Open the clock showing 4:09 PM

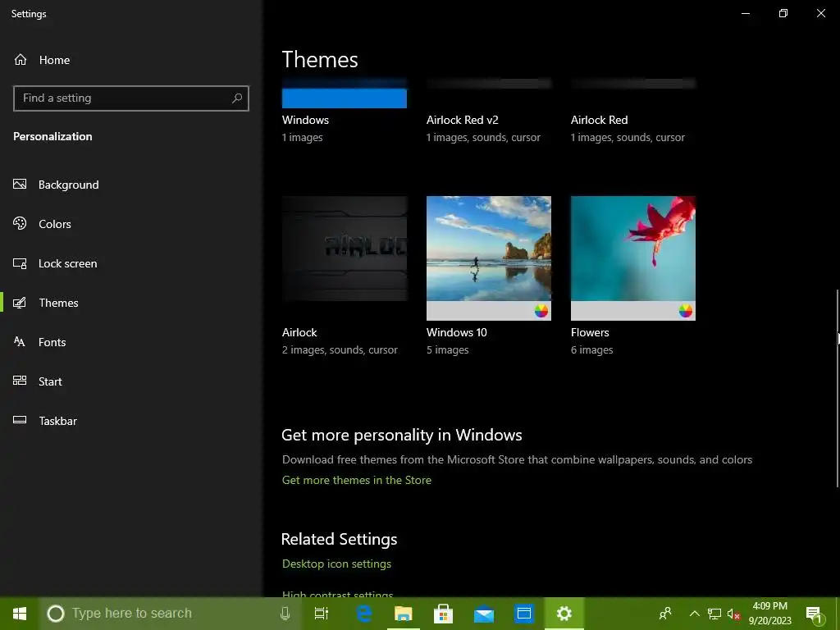(x=769, y=614)
